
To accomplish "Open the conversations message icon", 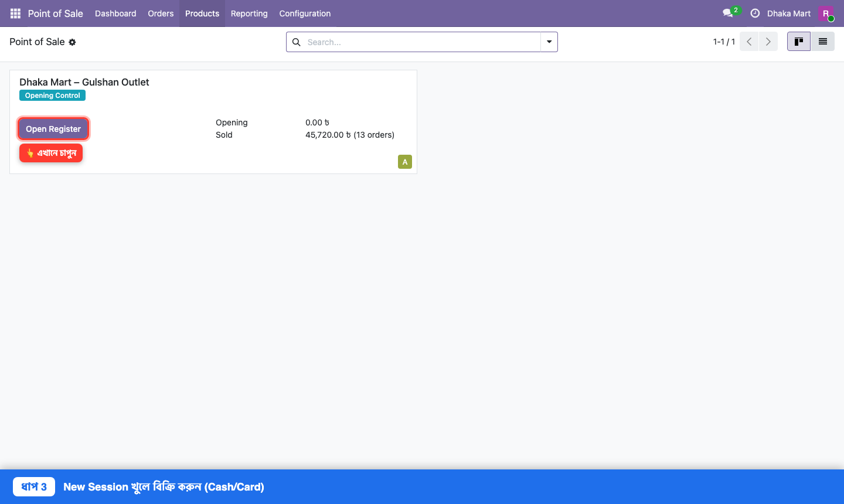I will point(728,13).
